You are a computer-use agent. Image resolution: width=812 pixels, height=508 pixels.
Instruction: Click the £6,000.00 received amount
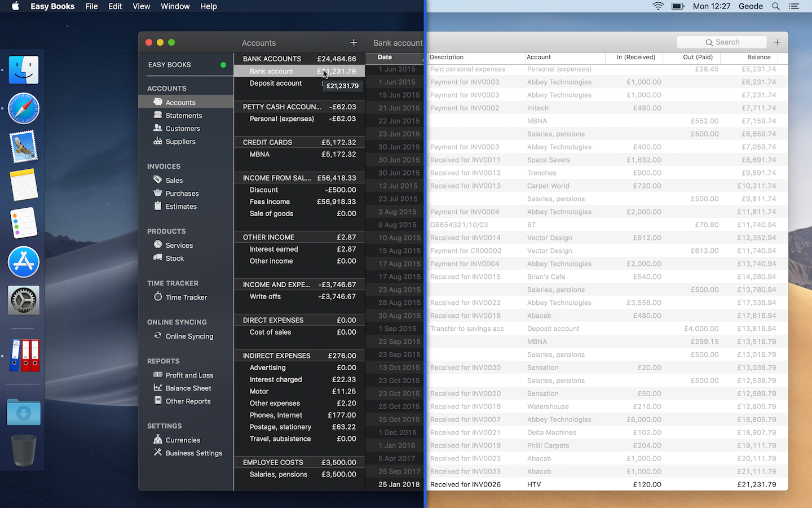[x=643, y=419]
